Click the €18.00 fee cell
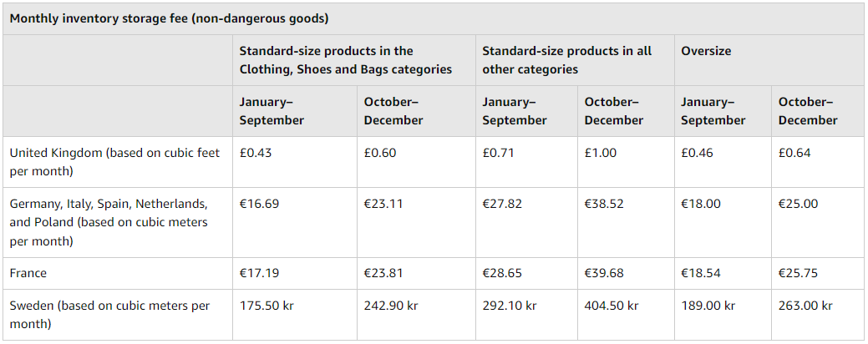 coord(700,204)
